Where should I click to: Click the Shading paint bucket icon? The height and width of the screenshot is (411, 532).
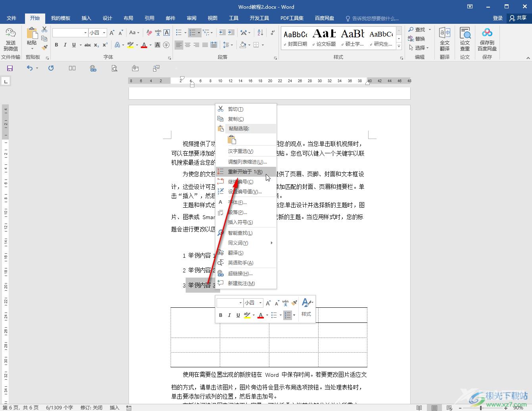(243, 45)
